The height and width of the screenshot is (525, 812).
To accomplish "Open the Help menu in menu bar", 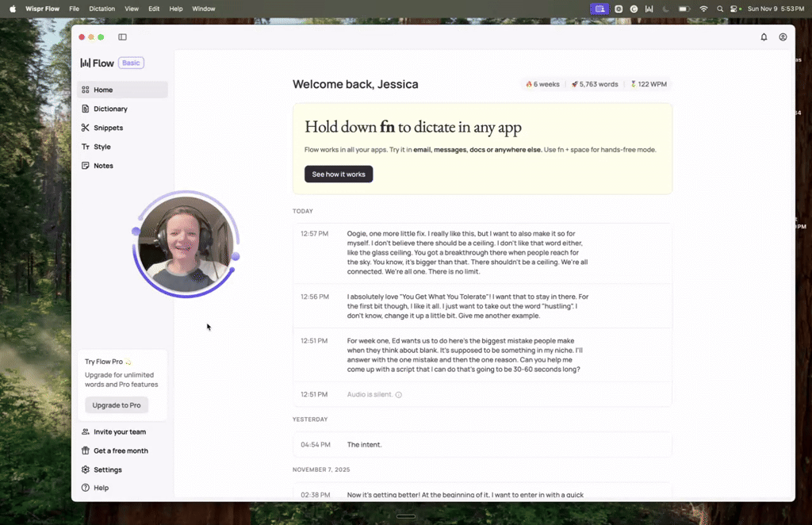I will pyautogui.click(x=176, y=9).
